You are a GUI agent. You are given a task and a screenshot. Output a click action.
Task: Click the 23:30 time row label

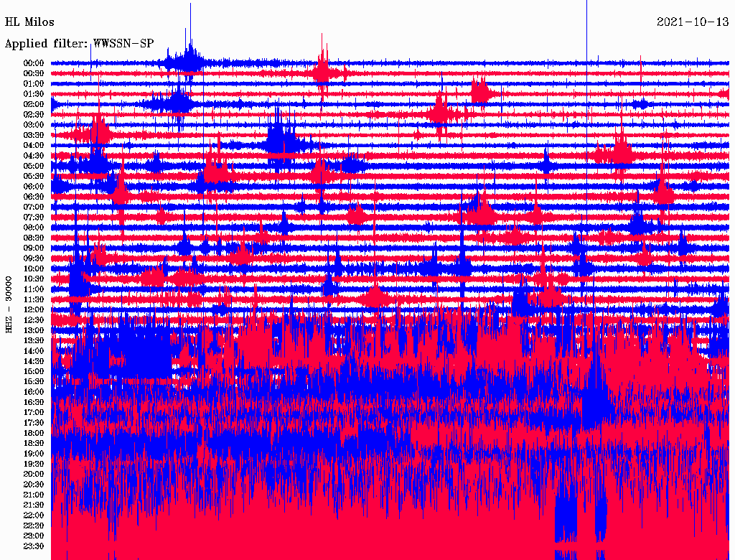tap(34, 546)
